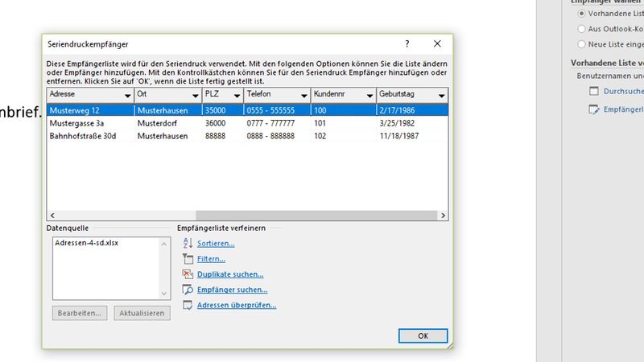Select Adressen-4-sd.xlsx in Datenquelle list
This screenshot has width=644, height=362.
click(86, 243)
